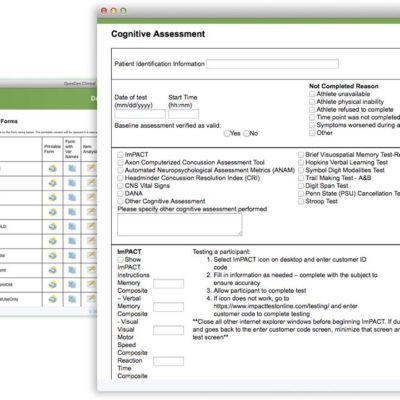Select Yes for baseline assessment valid
Image resolution: width=400 pixels, height=400 pixels.
[227, 133]
